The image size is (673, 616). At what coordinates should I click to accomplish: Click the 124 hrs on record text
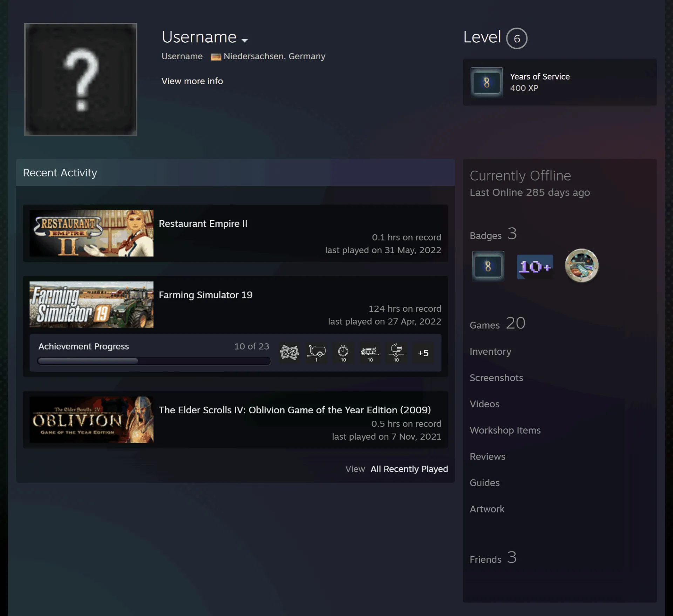(x=405, y=309)
